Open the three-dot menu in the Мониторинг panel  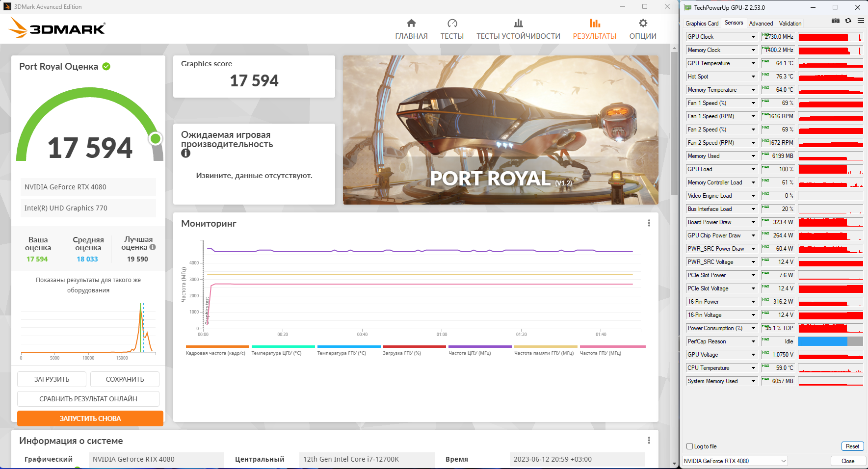(x=649, y=223)
